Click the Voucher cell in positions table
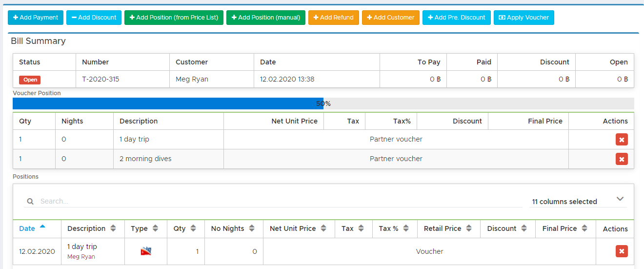This screenshot has height=269, width=644. tap(429, 251)
